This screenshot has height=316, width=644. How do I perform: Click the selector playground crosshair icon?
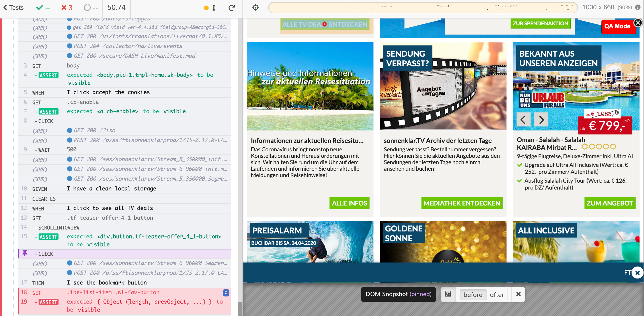[256, 8]
